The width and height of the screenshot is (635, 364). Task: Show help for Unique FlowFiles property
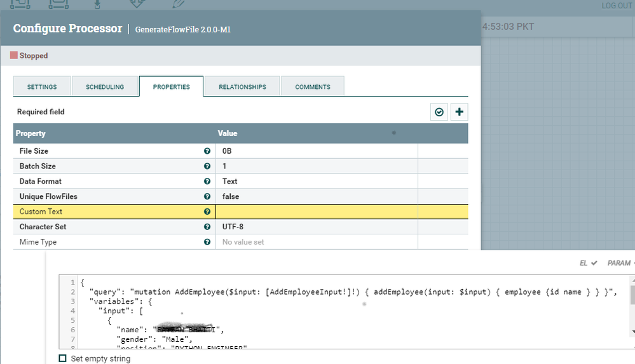pos(207,196)
